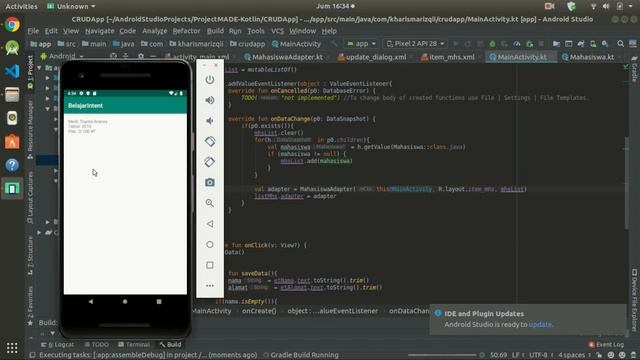640x360 pixels.
Task: Launch Visual Studio Code from dock
Action: (x=12, y=71)
